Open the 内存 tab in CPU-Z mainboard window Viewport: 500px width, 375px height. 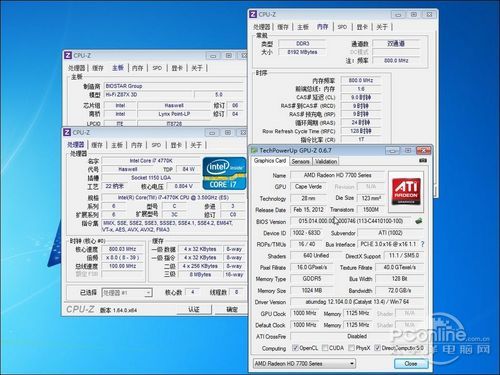(x=137, y=68)
